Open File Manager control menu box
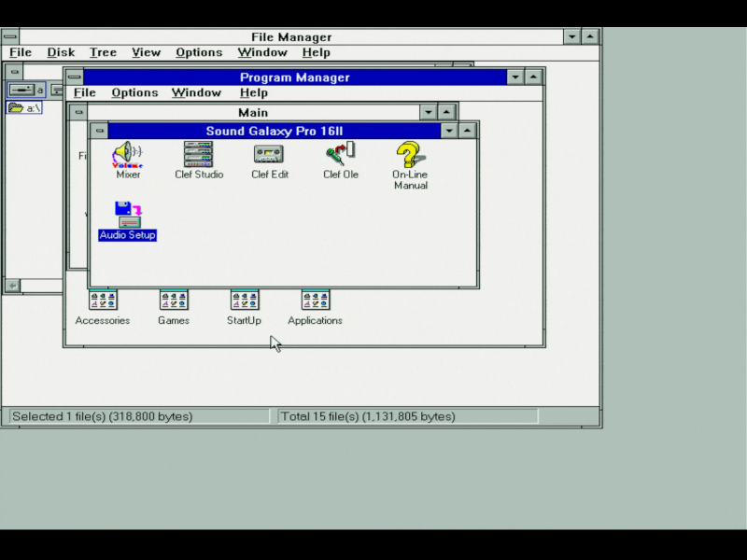The image size is (747, 560). [10, 36]
